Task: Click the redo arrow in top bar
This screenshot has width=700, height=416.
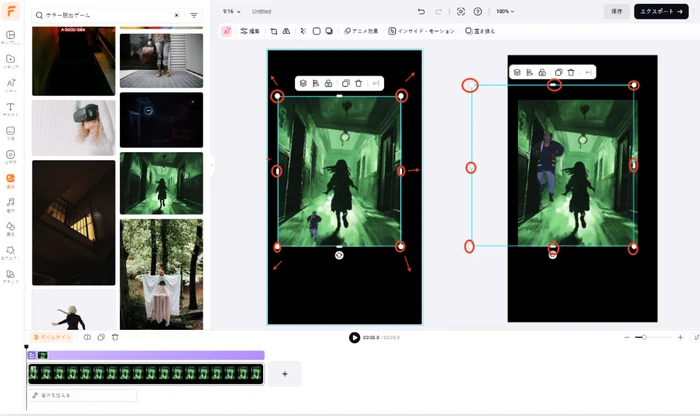Action: point(439,11)
